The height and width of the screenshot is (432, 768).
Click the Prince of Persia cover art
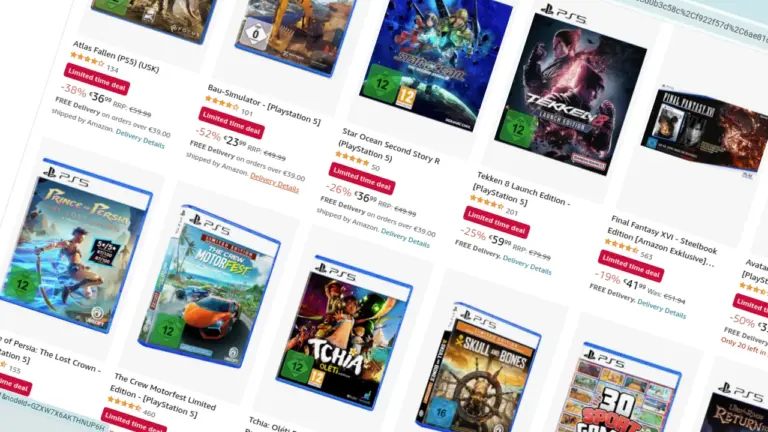(76, 246)
